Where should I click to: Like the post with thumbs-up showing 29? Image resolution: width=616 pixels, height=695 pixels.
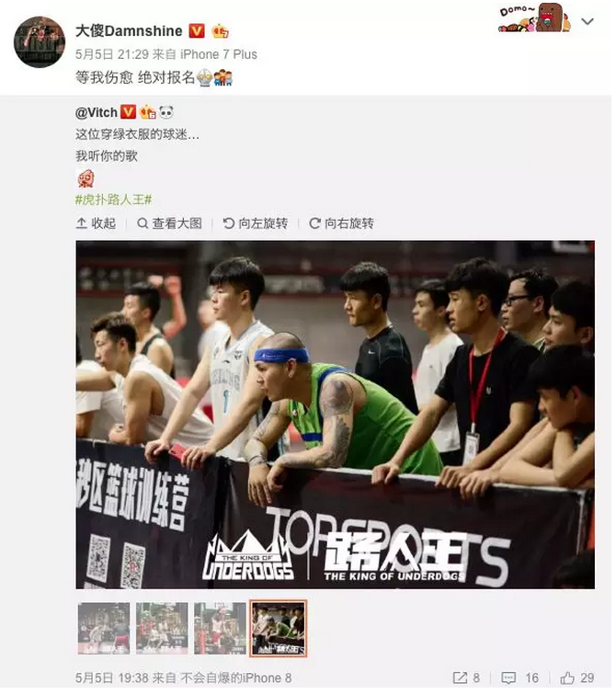coord(577,678)
